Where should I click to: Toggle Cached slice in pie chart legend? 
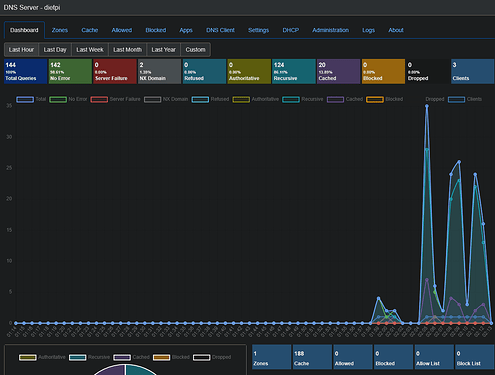click(x=131, y=357)
